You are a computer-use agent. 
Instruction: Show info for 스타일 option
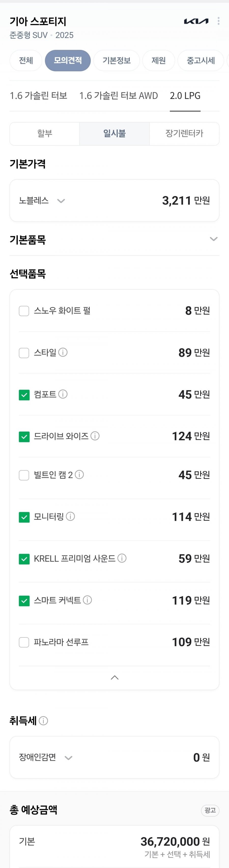pyautogui.click(x=63, y=352)
